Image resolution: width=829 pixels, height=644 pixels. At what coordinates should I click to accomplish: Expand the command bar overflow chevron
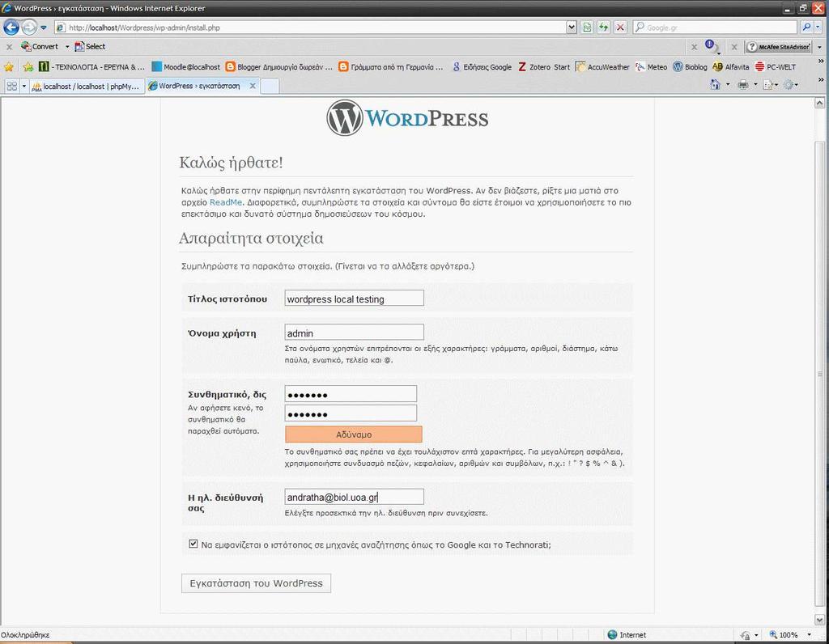point(821,80)
